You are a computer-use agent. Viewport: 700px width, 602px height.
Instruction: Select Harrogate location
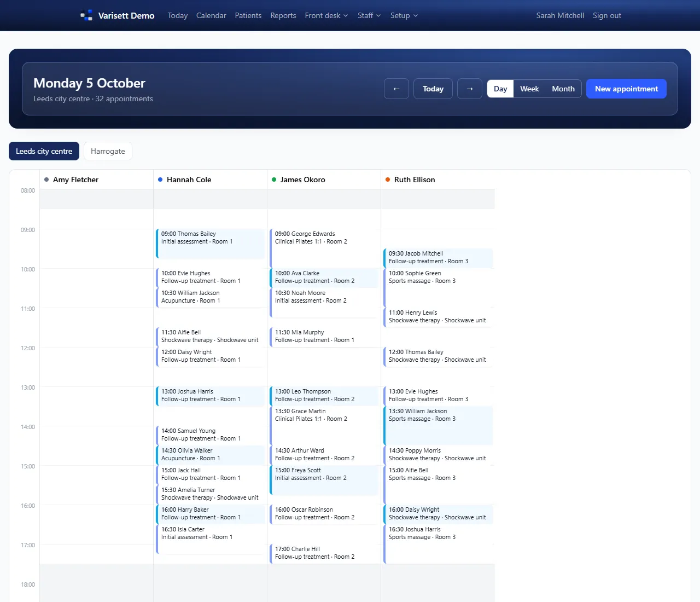(108, 151)
